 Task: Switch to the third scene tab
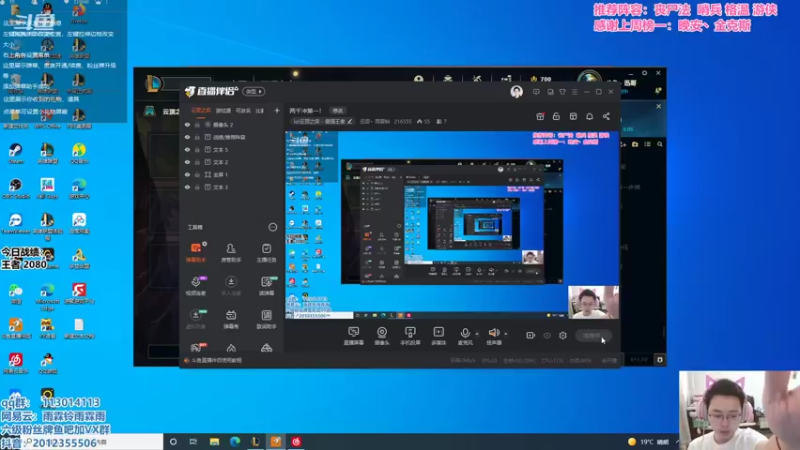[243, 110]
